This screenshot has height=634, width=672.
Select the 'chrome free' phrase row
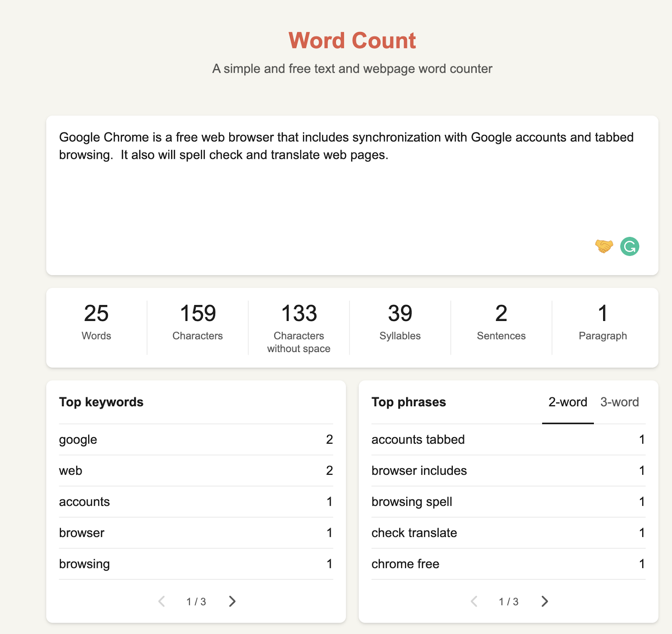click(509, 564)
